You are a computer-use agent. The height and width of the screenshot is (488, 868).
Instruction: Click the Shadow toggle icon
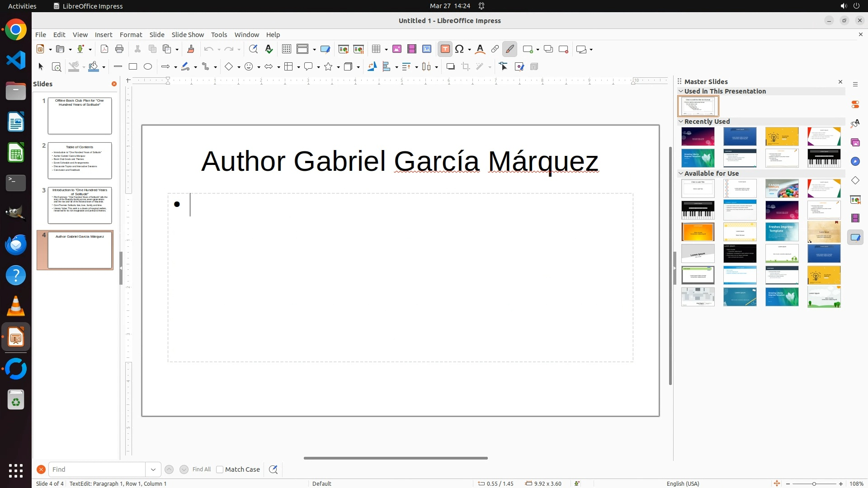coord(450,67)
